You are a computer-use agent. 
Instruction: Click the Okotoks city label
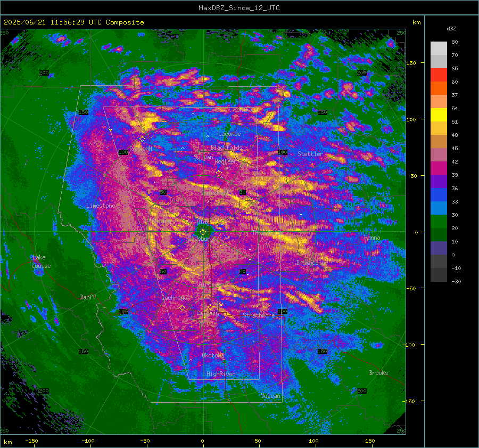(213, 355)
